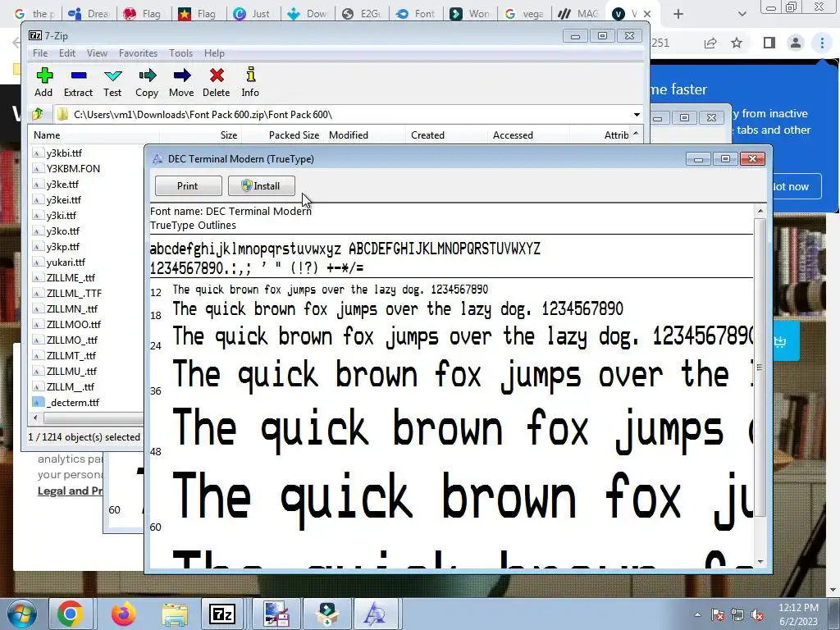Open the Windows Start menu
Screen dimensions: 840x630
pyautogui.click(x=21, y=614)
